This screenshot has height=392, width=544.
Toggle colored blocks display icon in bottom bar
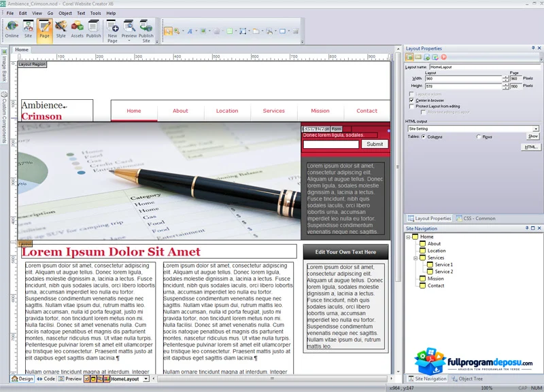106,379
